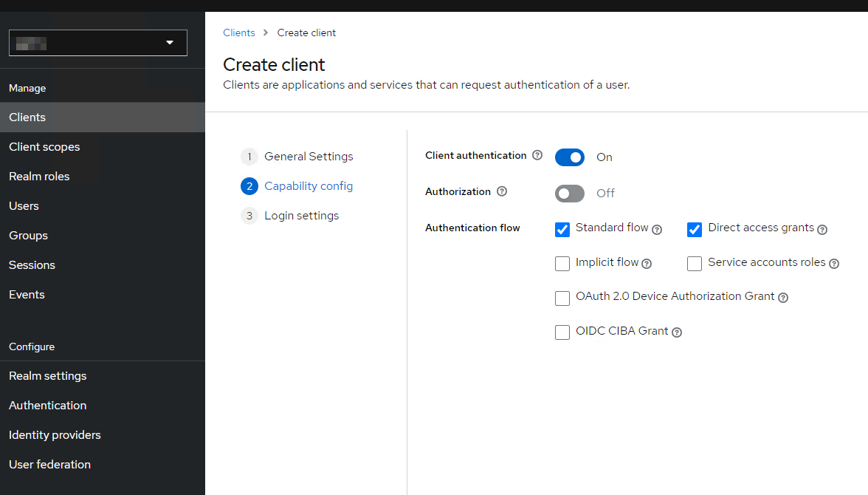The image size is (868, 495).
Task: Click Implicit flow help icon
Action: tap(647, 264)
